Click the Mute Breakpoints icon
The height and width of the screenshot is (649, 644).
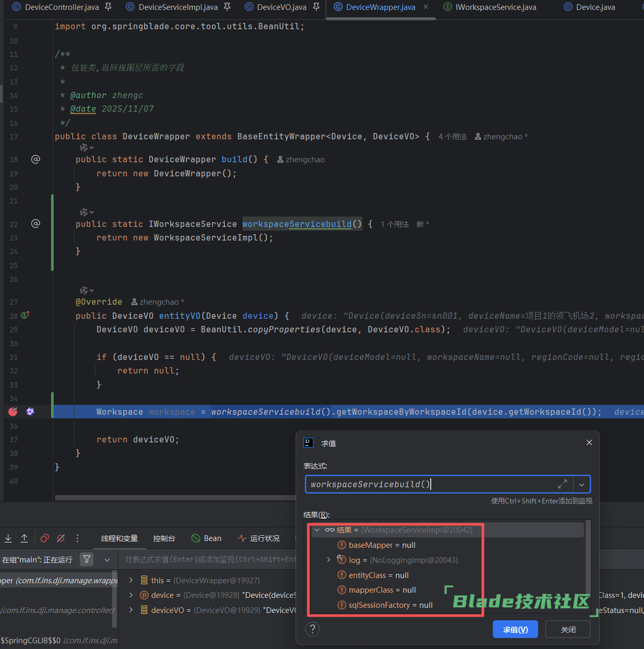[x=61, y=538]
